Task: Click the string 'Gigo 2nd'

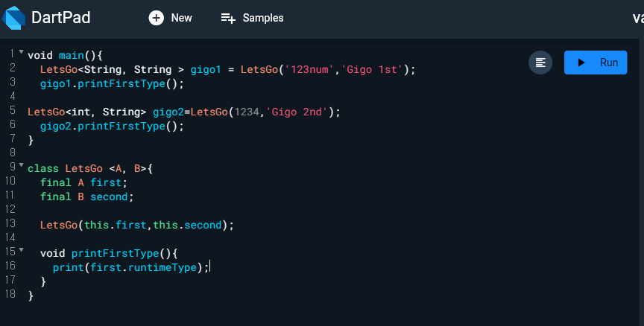Action: 297,112
